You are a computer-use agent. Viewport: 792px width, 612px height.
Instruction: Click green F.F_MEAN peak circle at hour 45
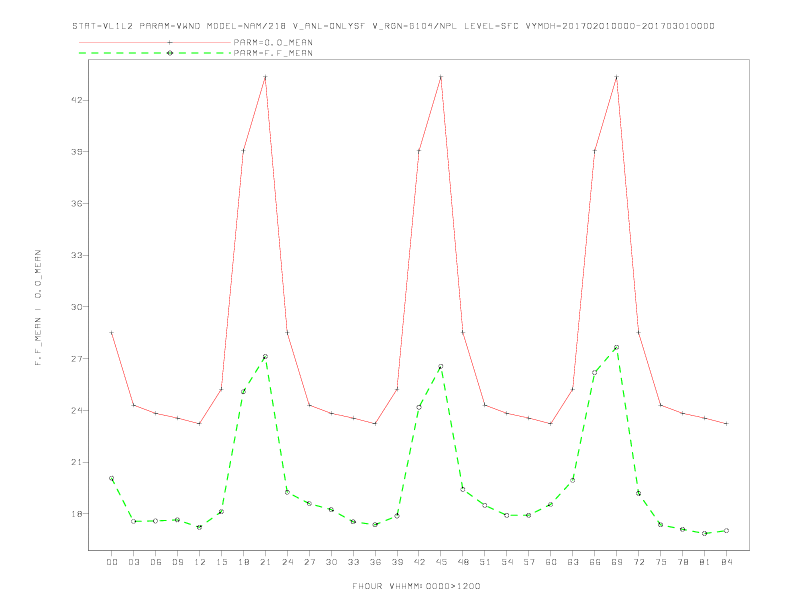click(x=441, y=366)
